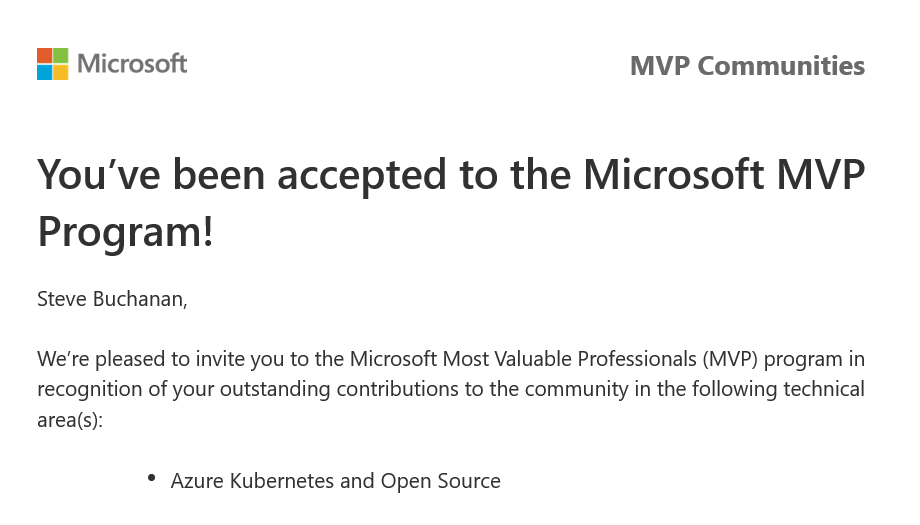Screen dimensions: 920x525
Task: Click the bullet point marker
Action: pyautogui.click(x=151, y=478)
